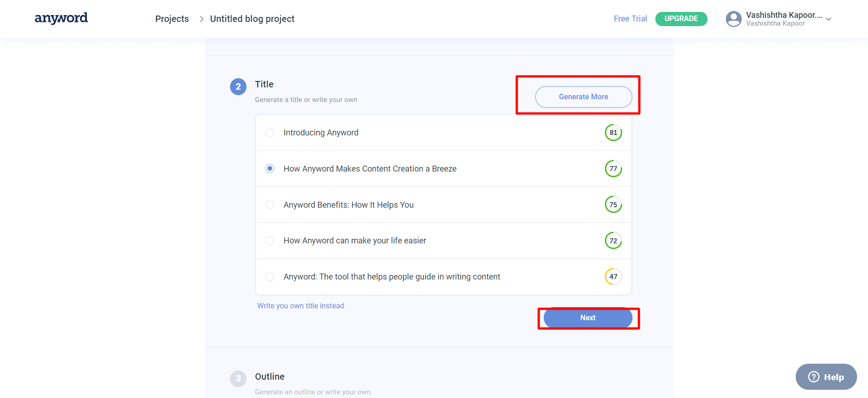Select the Introducing Anyword radio button
The image size is (868, 398).
(270, 133)
